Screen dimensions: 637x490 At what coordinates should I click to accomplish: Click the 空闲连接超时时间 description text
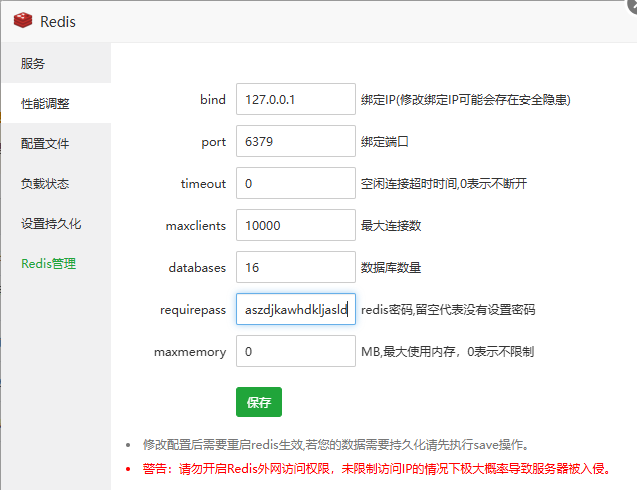point(444,184)
